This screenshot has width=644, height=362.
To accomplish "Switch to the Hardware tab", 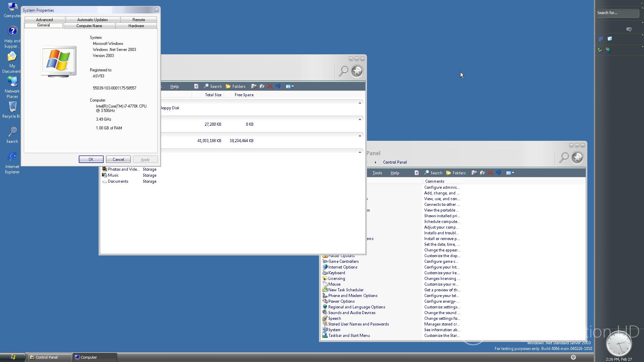I will click(x=136, y=26).
